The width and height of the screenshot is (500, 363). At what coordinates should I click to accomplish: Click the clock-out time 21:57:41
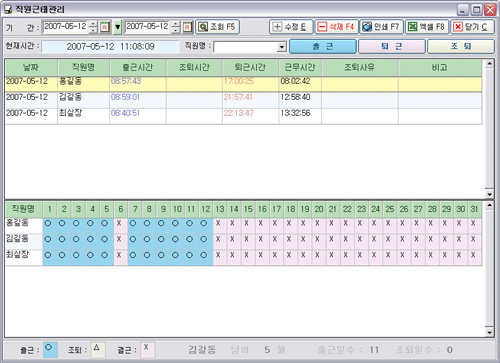238,97
